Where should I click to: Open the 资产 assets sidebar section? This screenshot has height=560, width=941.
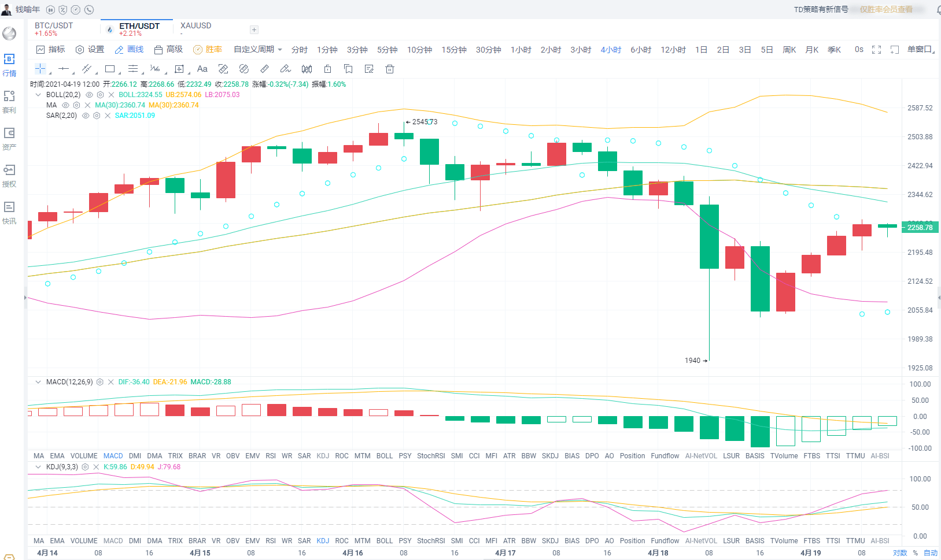tap(9, 139)
